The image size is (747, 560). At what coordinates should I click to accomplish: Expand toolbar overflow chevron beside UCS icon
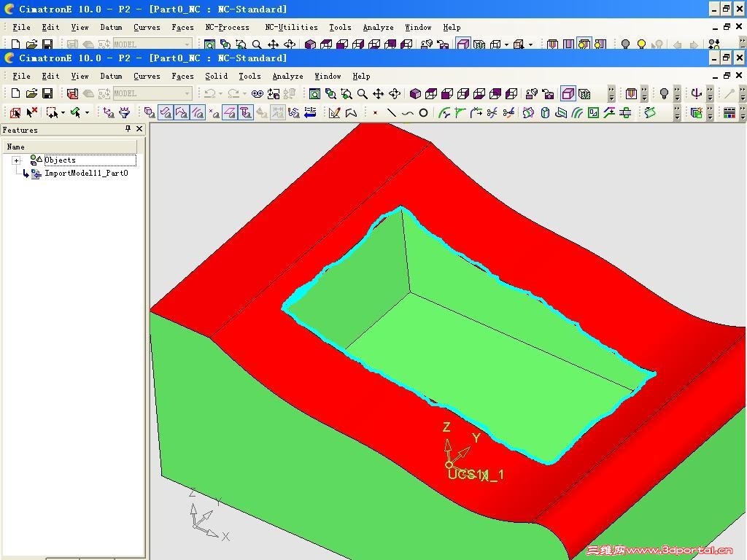710,94
